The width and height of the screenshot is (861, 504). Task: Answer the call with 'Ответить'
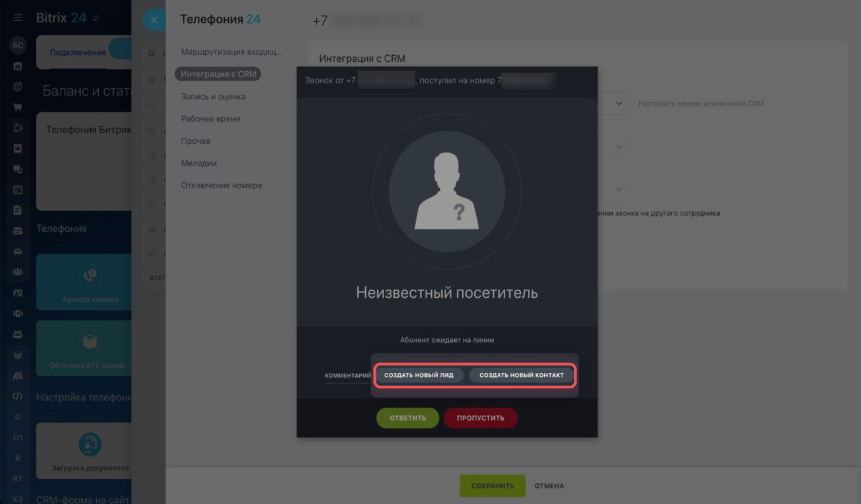(408, 418)
